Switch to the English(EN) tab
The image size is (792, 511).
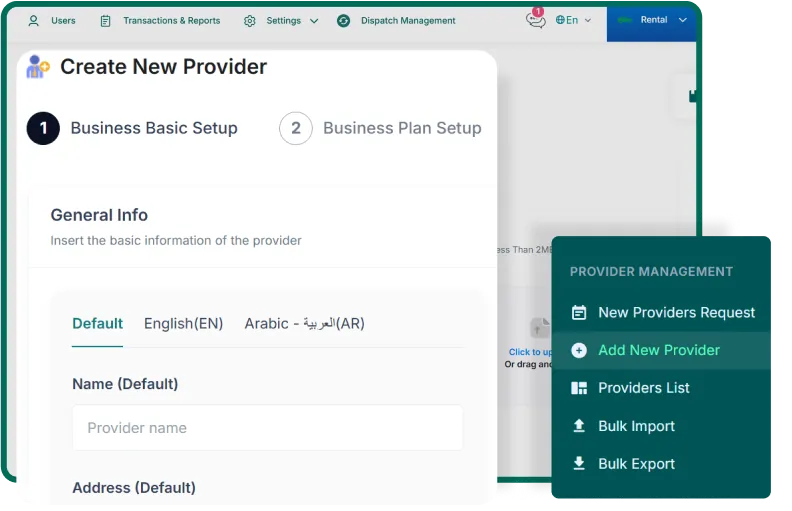point(183,324)
